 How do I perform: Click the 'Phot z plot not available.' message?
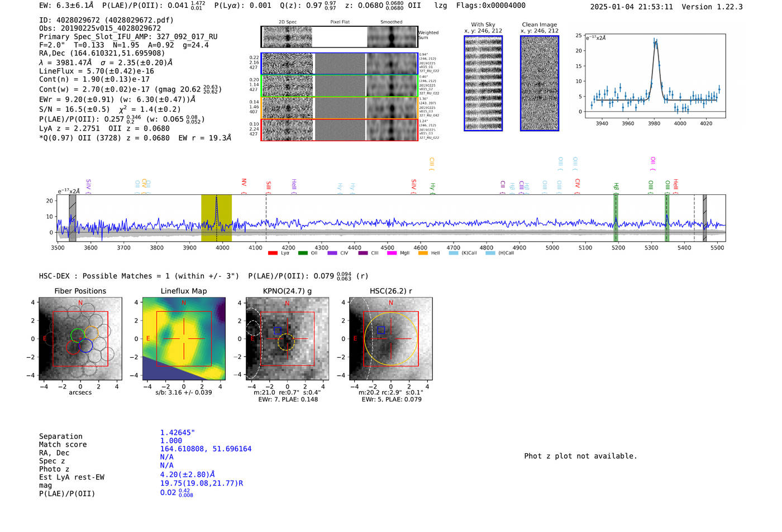click(x=580, y=456)
